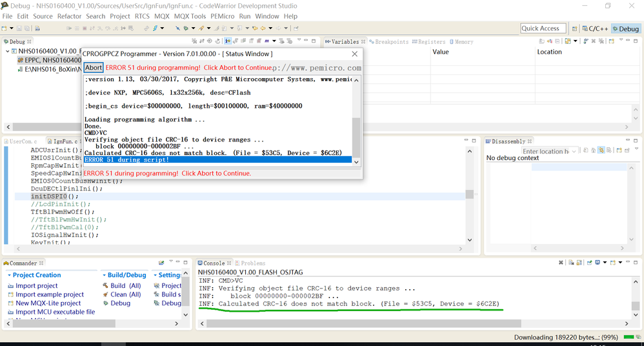This screenshot has height=346, width=644.
Task: Minimize the Commander view panel
Action: click(178, 262)
